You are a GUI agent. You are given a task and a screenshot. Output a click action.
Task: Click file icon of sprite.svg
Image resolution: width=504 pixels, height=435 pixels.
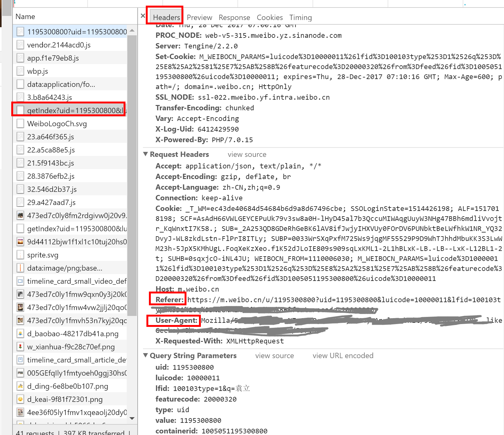pyautogui.click(x=20, y=255)
